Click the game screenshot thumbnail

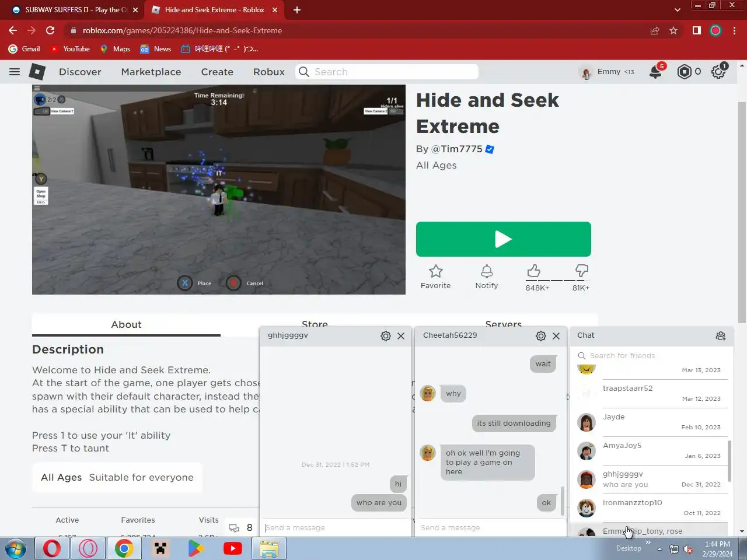[219, 190]
